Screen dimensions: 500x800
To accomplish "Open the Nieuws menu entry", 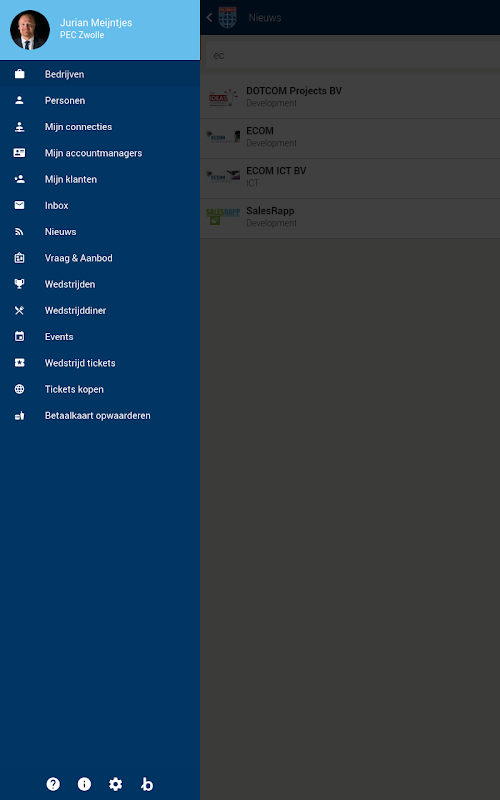I will tap(100, 232).
